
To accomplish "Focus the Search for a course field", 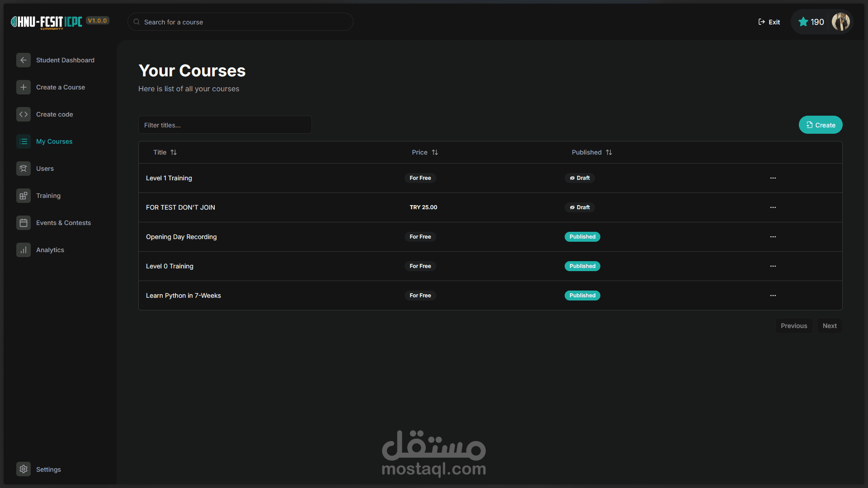I will [x=241, y=22].
